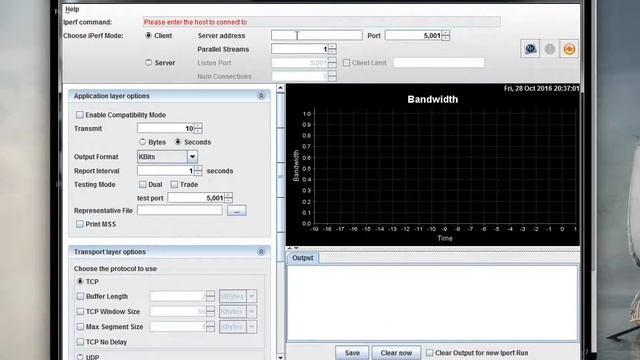
Task: Enable the TCP Window Size checkbox
Action: [x=80, y=311]
